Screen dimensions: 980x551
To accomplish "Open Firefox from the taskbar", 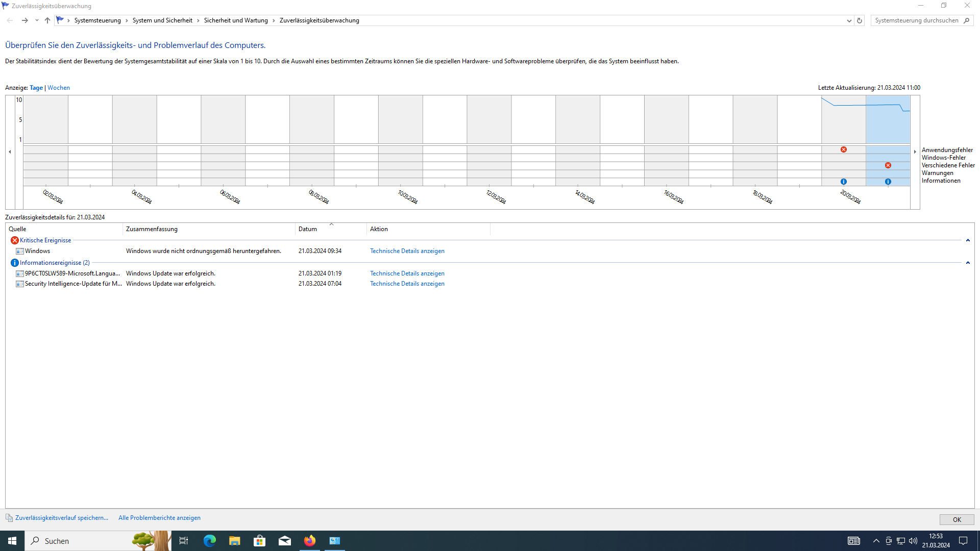I will coord(310,541).
